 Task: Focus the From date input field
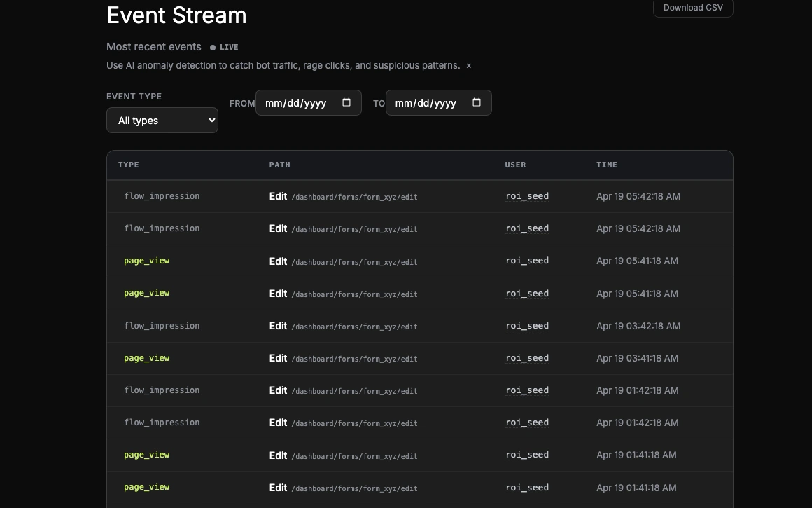(308, 102)
